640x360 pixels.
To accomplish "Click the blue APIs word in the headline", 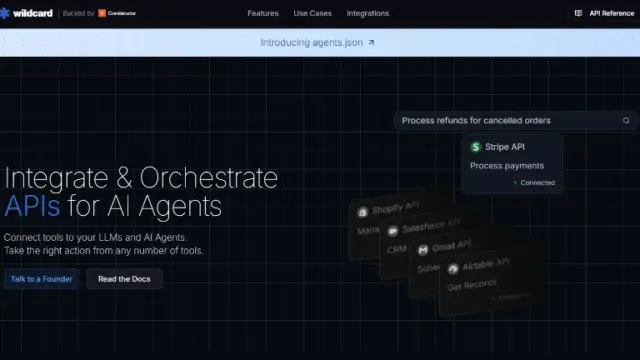I will click(32, 206).
